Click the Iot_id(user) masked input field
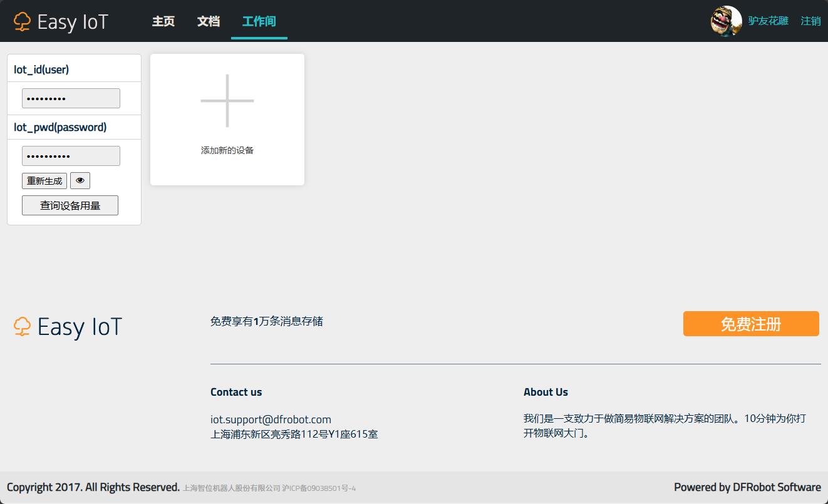This screenshot has width=828, height=504. tap(71, 98)
